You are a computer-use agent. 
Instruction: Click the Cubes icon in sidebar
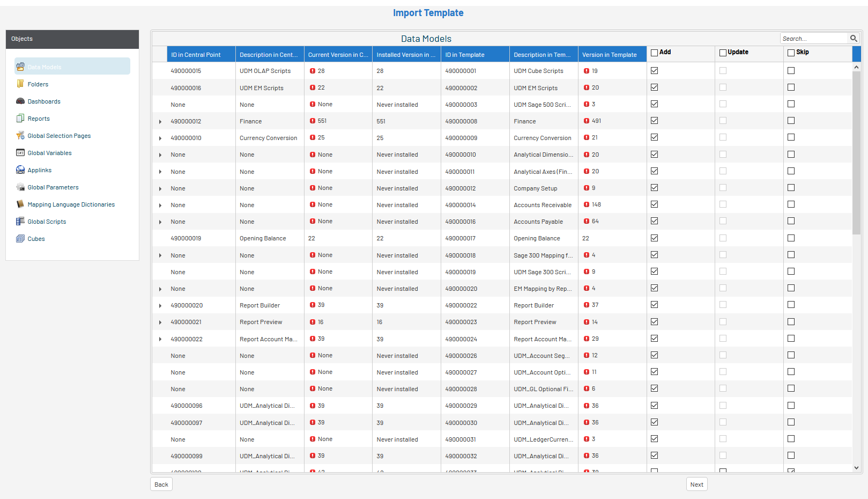pos(20,239)
